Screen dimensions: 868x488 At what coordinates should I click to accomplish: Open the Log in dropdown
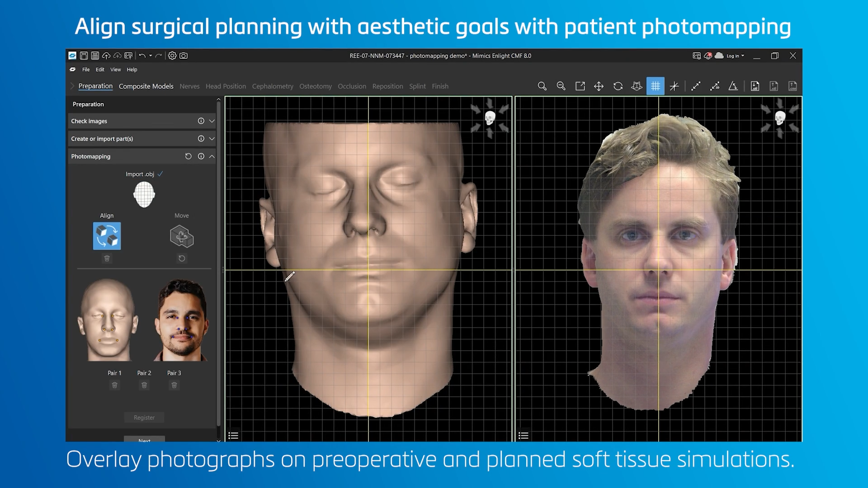coord(735,56)
